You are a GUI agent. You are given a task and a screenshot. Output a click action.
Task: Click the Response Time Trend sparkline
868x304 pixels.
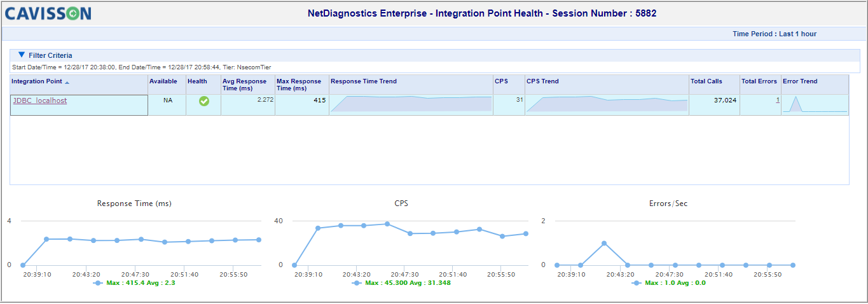[411, 104]
